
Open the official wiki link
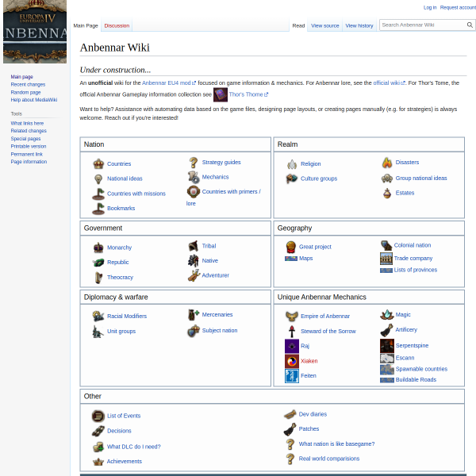389,83
